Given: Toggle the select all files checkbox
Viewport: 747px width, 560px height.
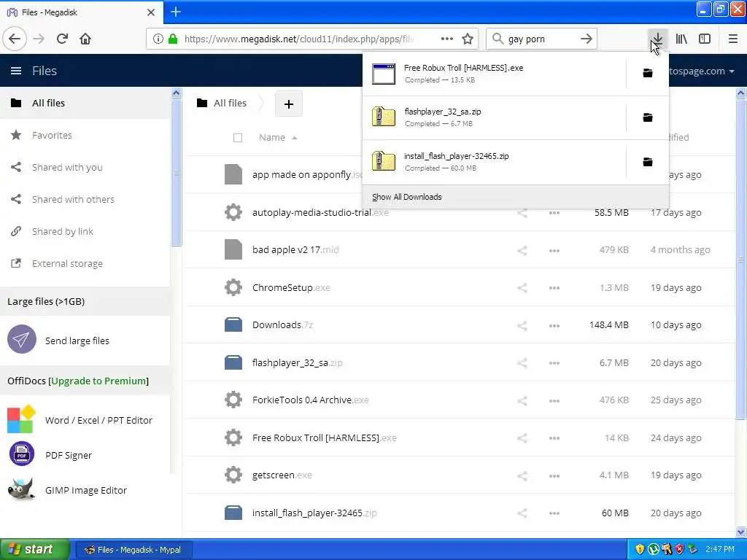Looking at the screenshot, I should coord(238,138).
